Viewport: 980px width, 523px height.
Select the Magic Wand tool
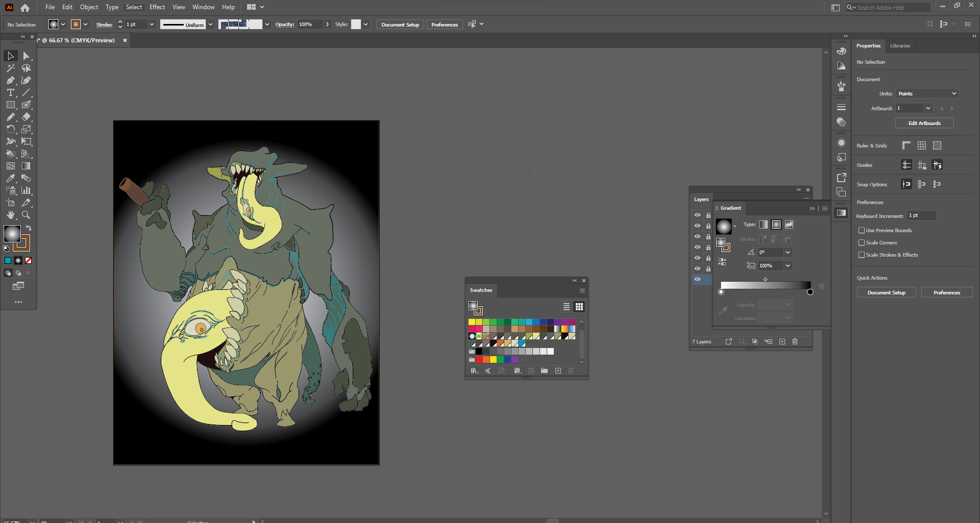pos(11,68)
